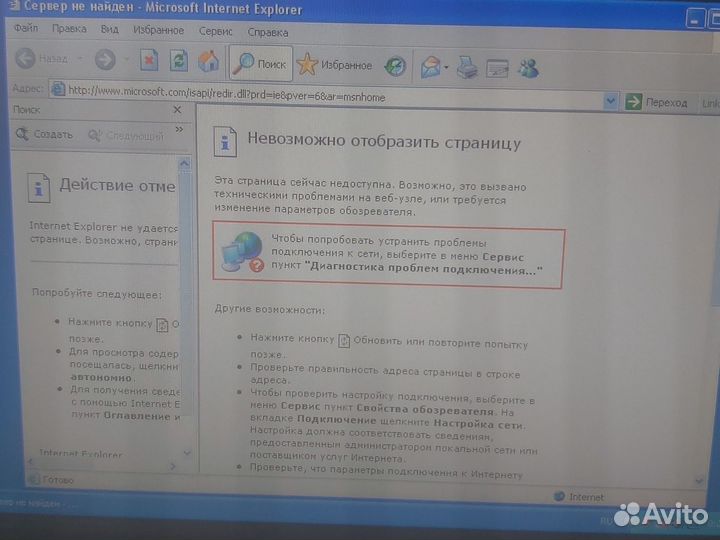Click heading Невозможно отобразить страницу
This screenshot has height=540, width=720.
384,141
